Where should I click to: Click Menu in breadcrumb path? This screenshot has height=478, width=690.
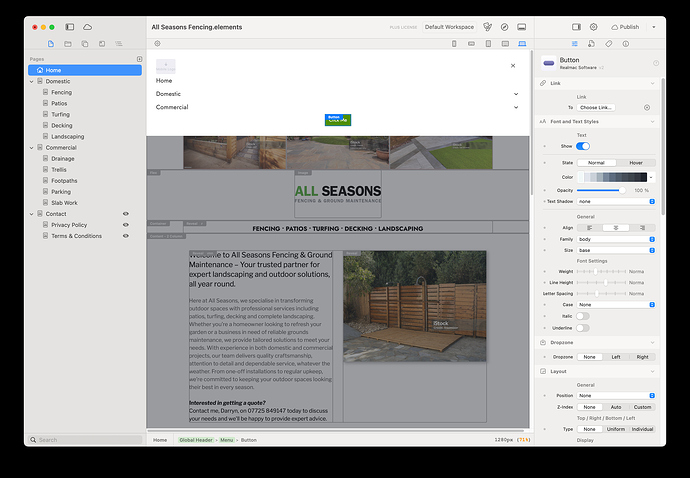[x=227, y=440]
